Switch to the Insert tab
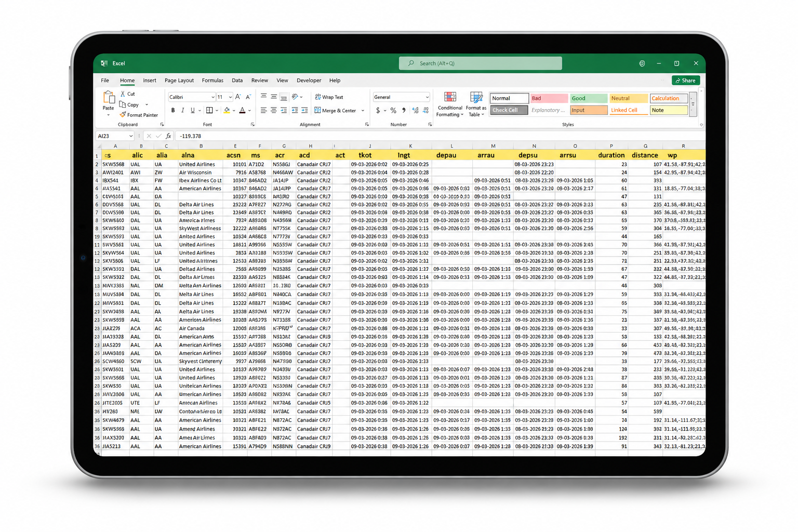This screenshot has width=798, height=532. [150, 81]
